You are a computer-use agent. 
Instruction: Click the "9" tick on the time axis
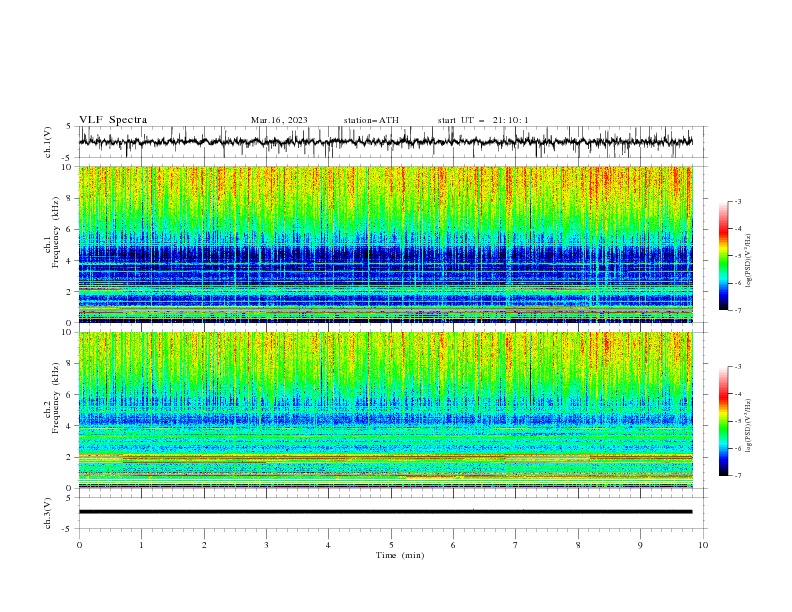640,545
